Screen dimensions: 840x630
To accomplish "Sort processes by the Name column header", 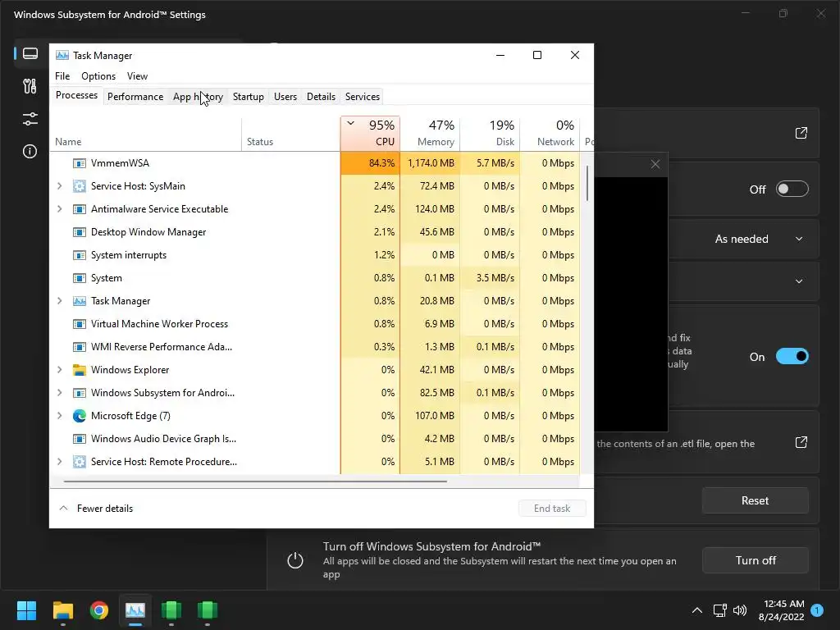I will pos(146,134).
